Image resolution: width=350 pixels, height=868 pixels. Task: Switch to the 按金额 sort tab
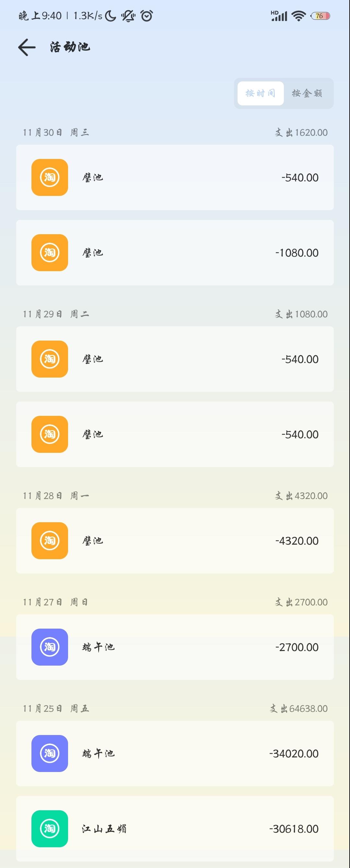point(307,93)
